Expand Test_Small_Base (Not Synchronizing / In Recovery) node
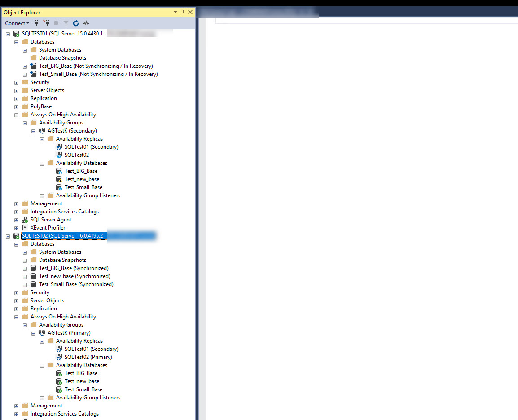This screenshot has width=518, height=420. point(25,75)
